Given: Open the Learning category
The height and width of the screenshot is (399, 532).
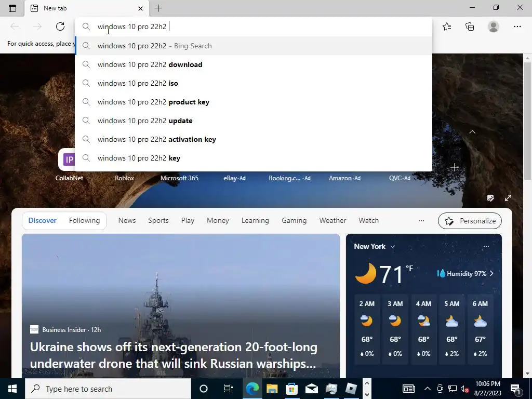Looking at the screenshot, I should pyautogui.click(x=255, y=220).
